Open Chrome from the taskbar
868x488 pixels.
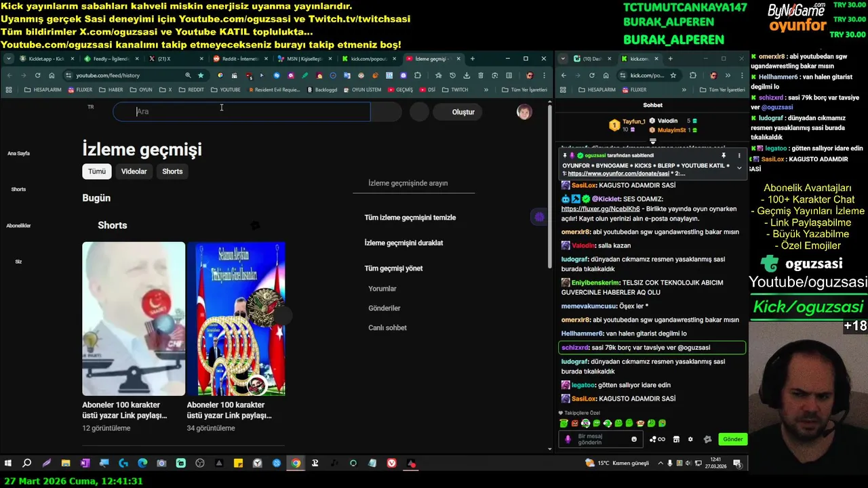pyautogui.click(x=296, y=464)
